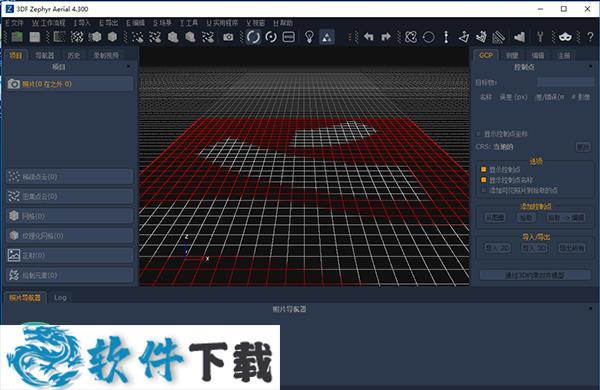Screen dimensions: 600x390
Task: Click the circular rotate arrow icon
Action: [429, 37]
